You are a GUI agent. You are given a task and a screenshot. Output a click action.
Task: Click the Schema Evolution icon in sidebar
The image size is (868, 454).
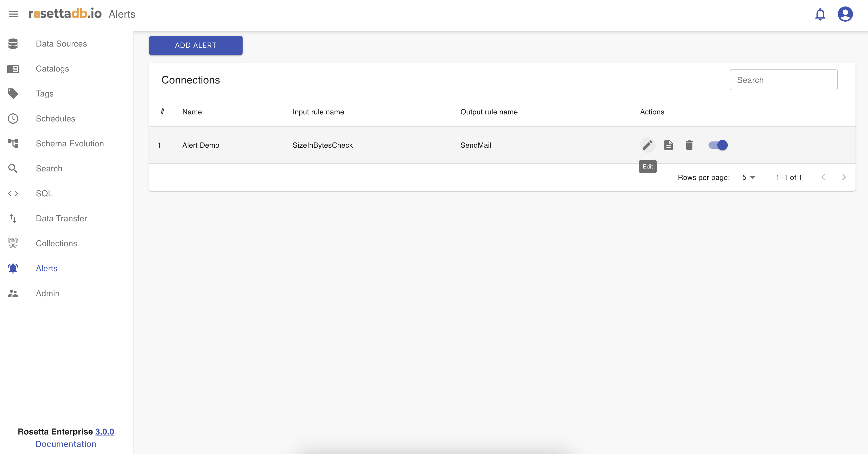click(13, 143)
